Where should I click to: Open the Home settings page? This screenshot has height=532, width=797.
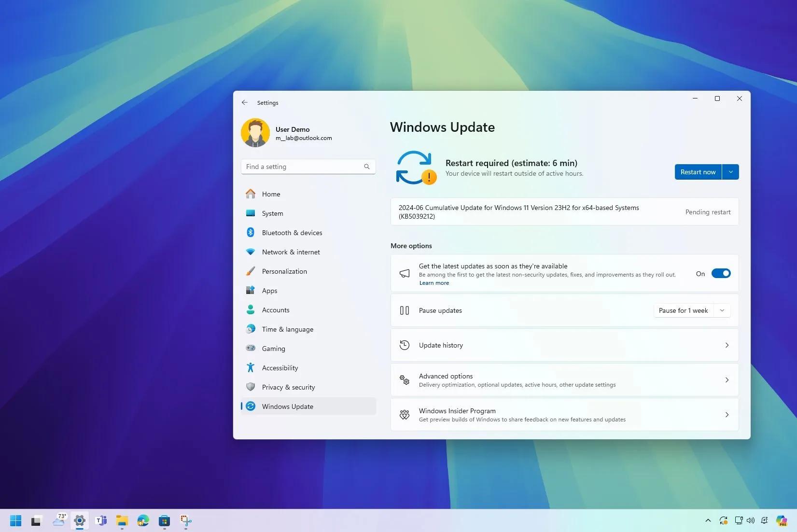pyautogui.click(x=308, y=194)
